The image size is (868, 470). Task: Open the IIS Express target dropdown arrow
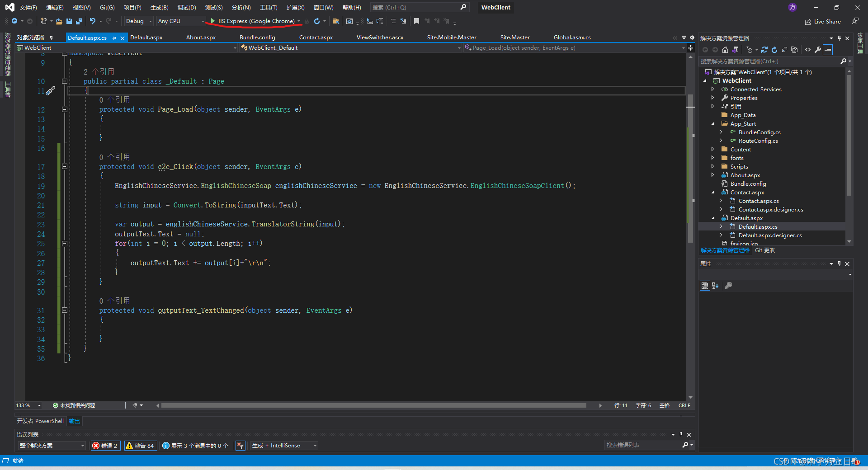(299, 21)
